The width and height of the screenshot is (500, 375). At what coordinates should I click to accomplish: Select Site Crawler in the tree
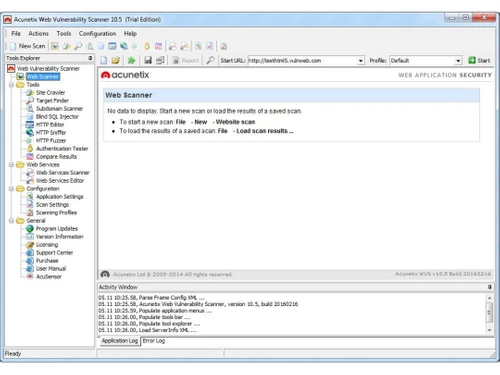tap(50, 93)
